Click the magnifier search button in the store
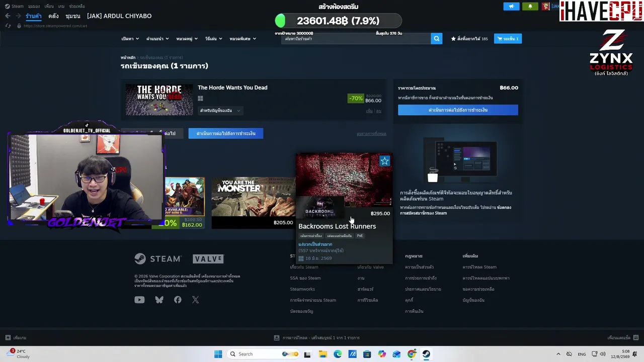The width and height of the screenshot is (644, 362). pos(436,39)
